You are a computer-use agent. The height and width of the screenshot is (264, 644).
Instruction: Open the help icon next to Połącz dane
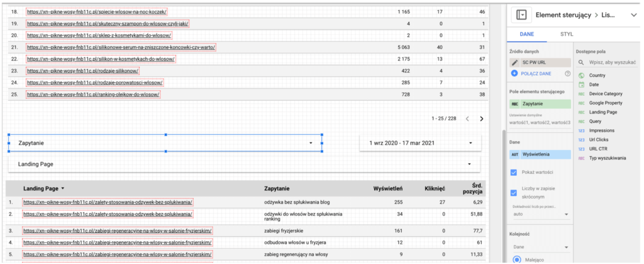[x=567, y=74]
